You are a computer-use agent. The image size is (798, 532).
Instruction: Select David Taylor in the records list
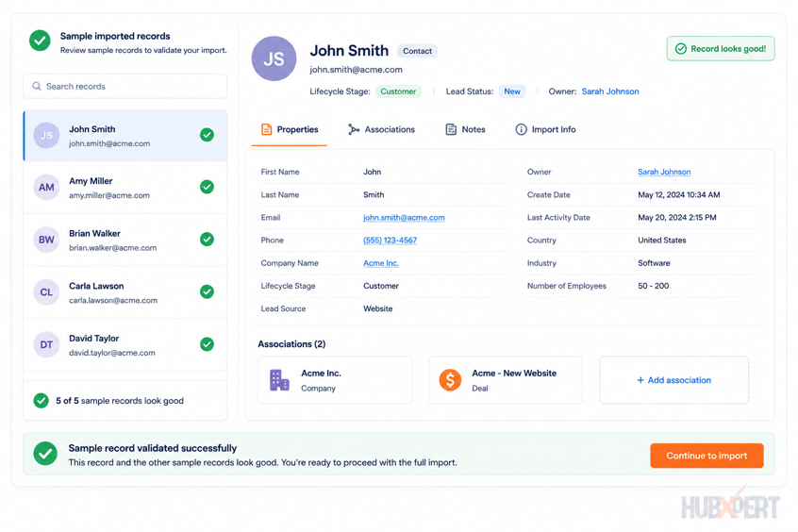[x=125, y=344]
